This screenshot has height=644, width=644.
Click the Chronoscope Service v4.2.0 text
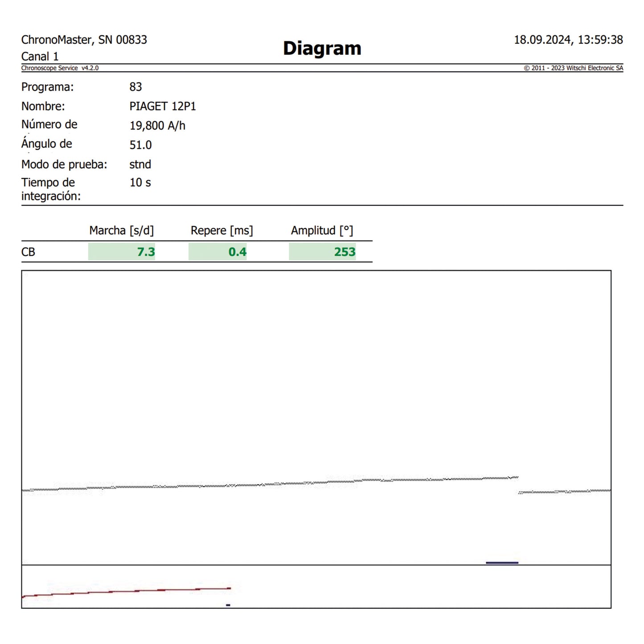(60, 68)
